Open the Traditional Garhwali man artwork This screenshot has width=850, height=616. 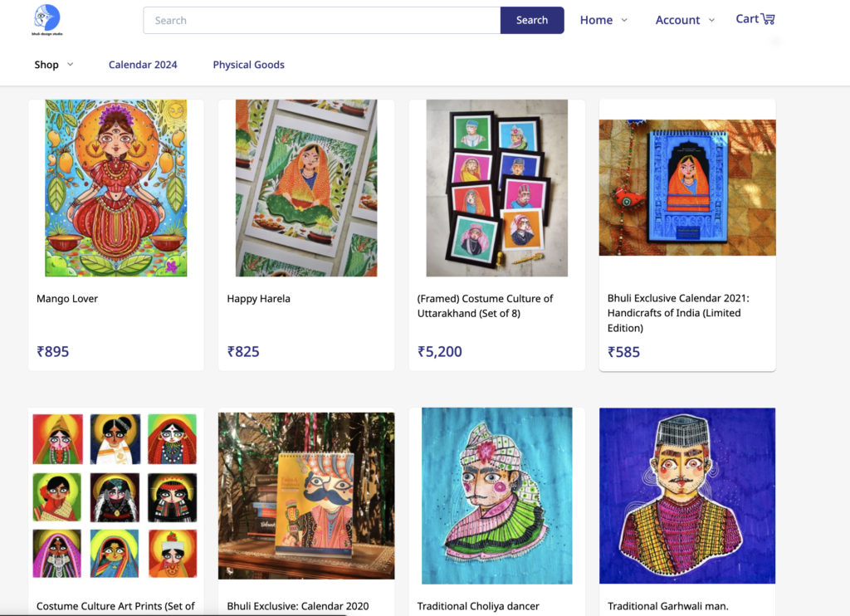pyautogui.click(x=687, y=496)
